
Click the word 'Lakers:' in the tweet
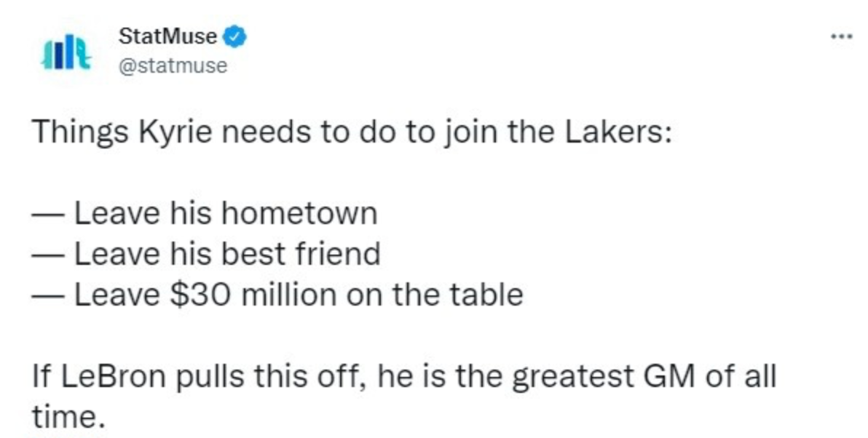[x=618, y=132]
